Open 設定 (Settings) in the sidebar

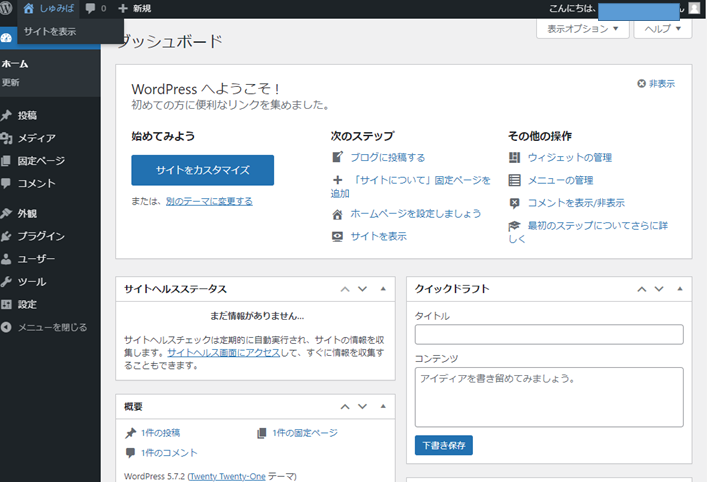point(27,304)
